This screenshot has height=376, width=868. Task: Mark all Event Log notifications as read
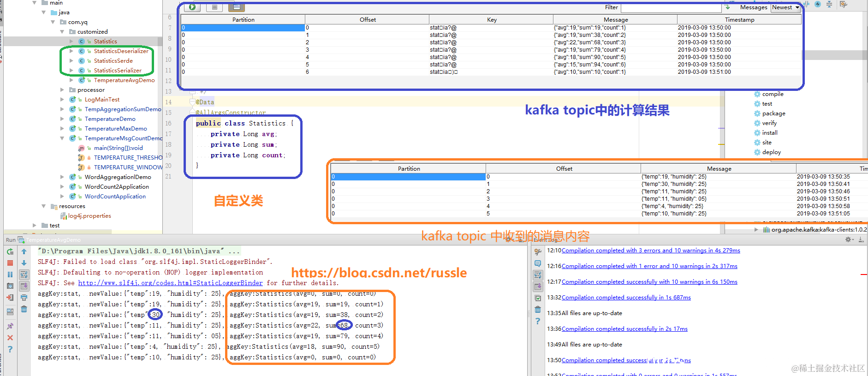pyautogui.click(x=538, y=298)
